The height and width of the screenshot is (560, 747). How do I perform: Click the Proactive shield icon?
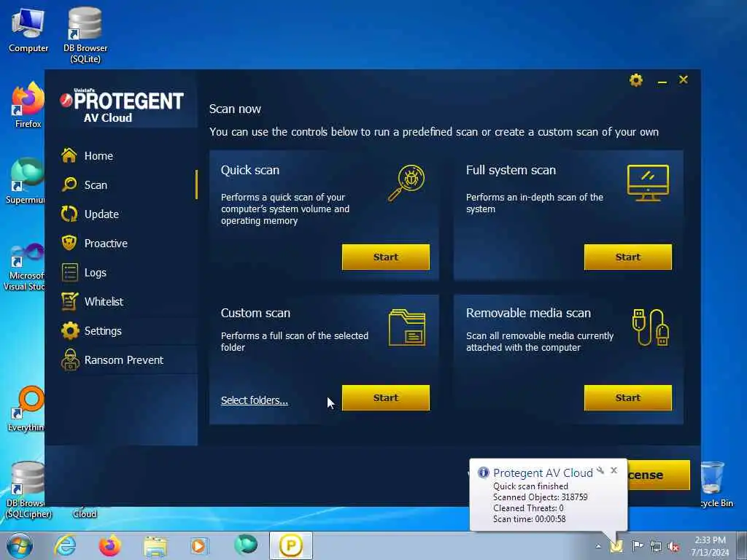coord(69,243)
